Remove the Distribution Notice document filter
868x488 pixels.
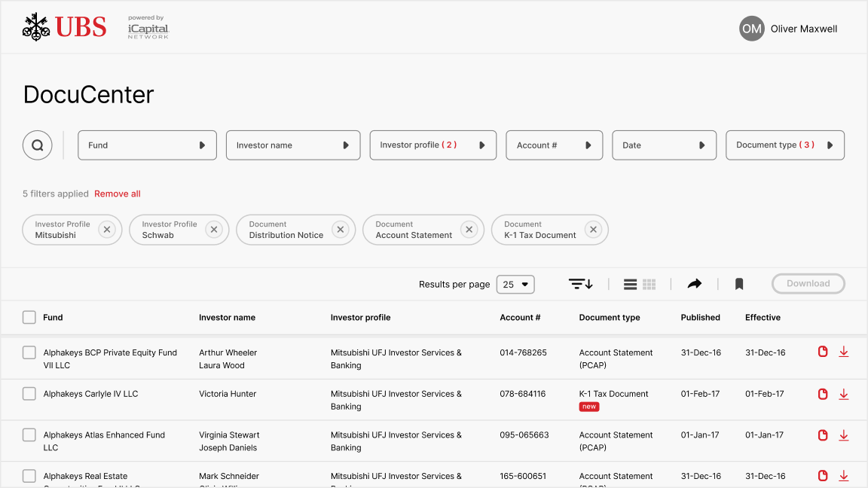pyautogui.click(x=341, y=229)
